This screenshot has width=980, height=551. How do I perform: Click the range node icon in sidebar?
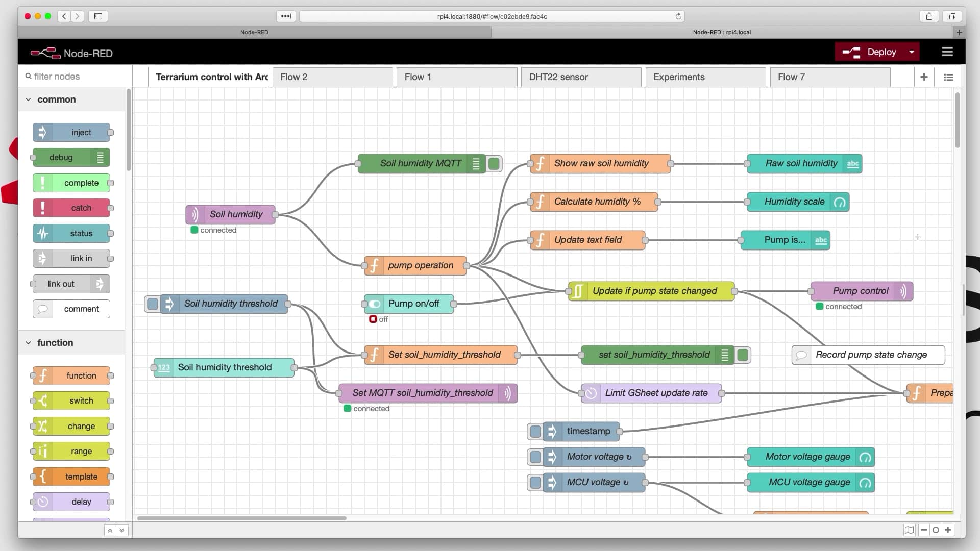point(42,452)
